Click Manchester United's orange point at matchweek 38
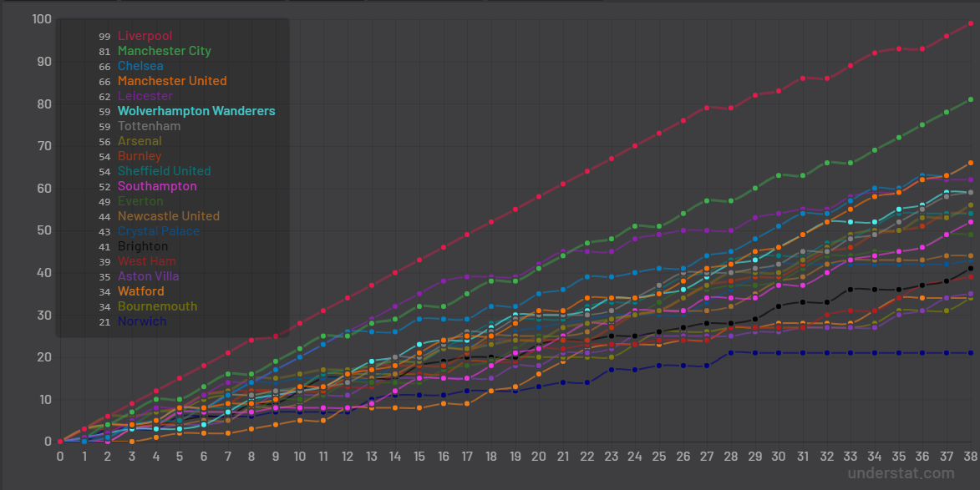The image size is (980, 490). [x=971, y=163]
